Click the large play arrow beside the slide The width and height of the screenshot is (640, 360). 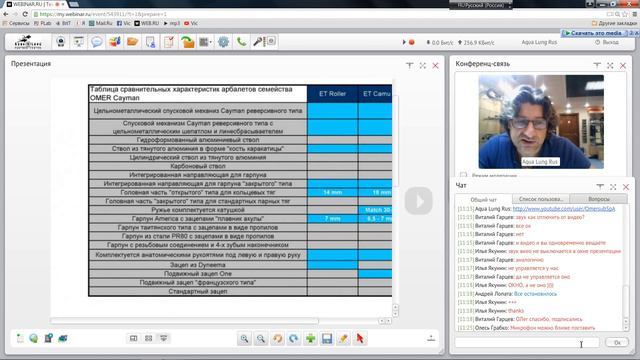pos(419,200)
